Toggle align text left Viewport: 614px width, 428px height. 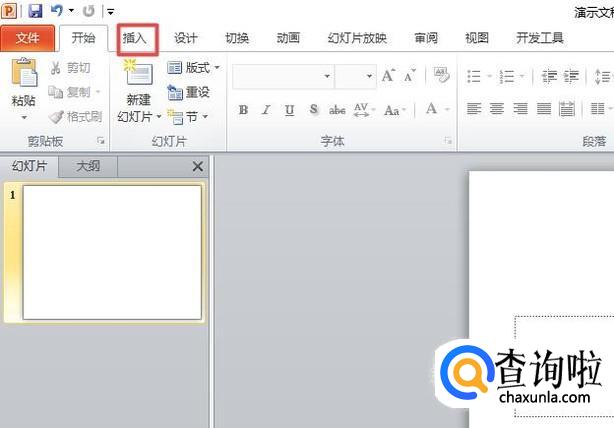tap(474, 108)
